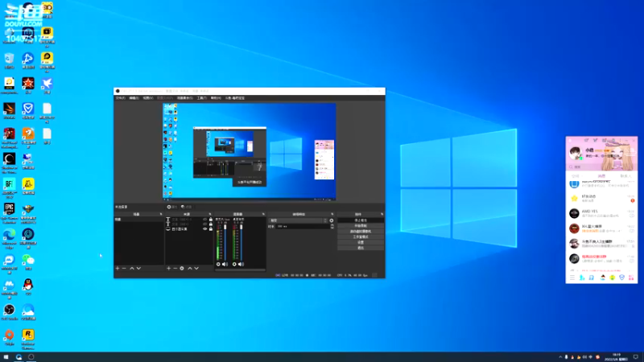644x362 pixels.
Task: Move the scene down in the Scenes panel
Action: [x=138, y=269]
